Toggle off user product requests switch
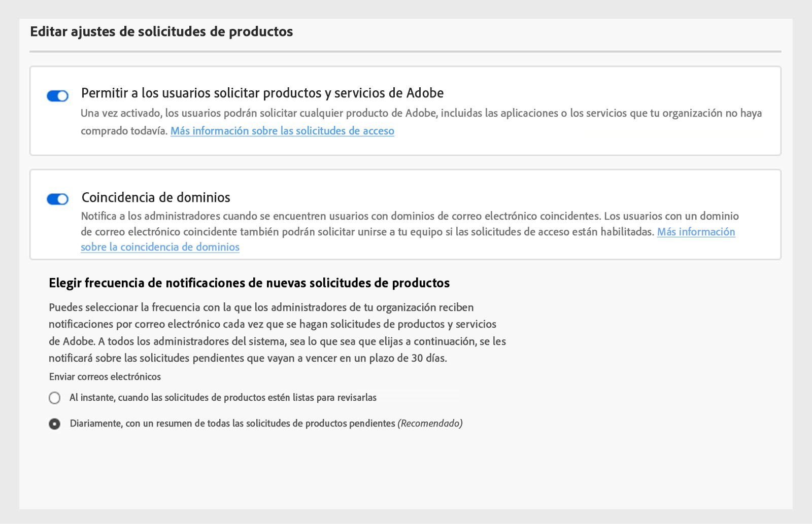Screen dimensions: 812x524 (57, 96)
